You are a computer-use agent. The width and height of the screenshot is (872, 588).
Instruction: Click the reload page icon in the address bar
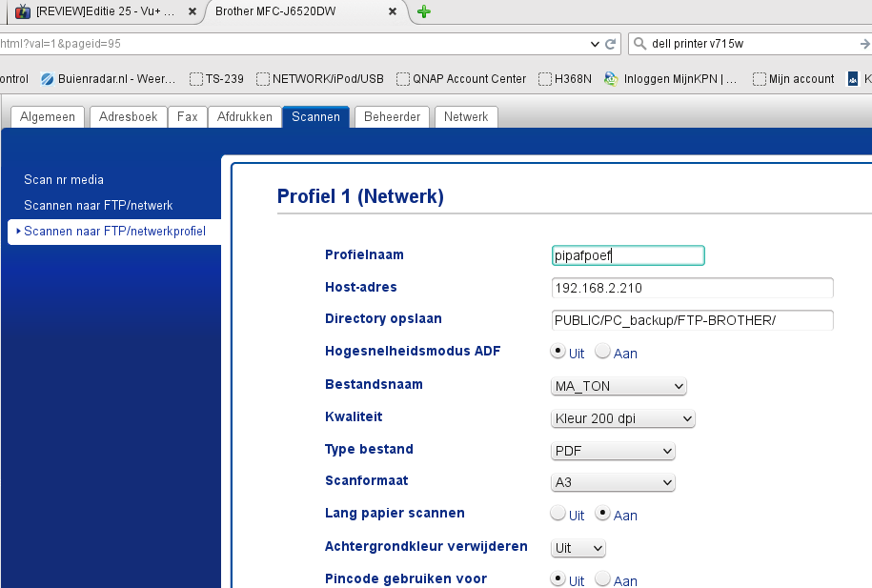[611, 44]
